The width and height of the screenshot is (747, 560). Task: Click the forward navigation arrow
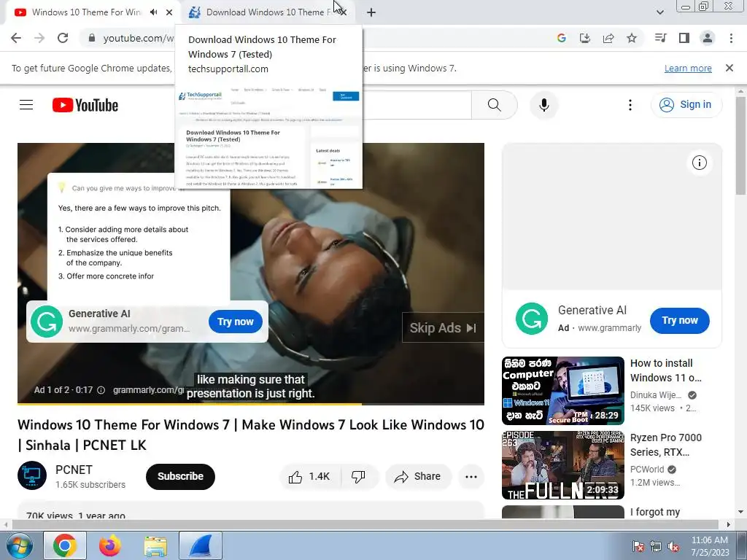[x=39, y=38]
